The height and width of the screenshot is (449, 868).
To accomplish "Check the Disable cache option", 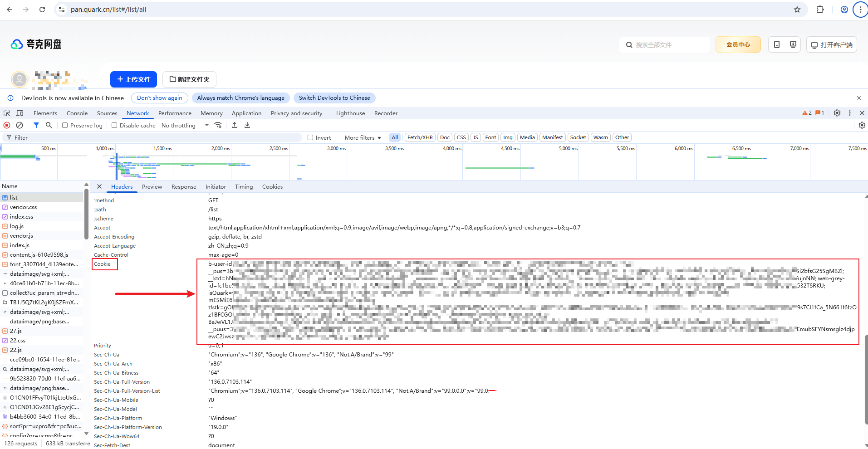I will [x=114, y=126].
